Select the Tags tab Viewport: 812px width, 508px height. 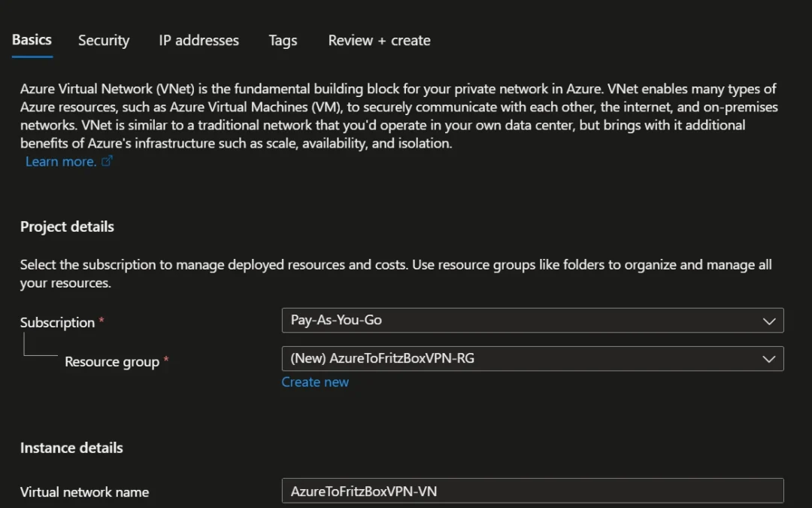click(283, 41)
